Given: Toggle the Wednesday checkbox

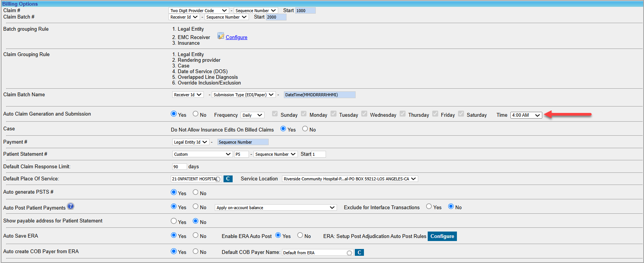Looking at the screenshot, I should pos(364,114).
